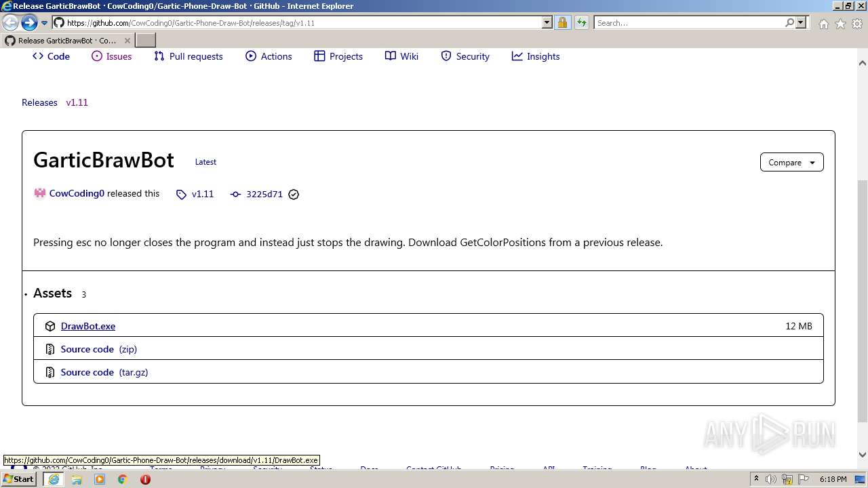Go back with the browser Back arrow
The width and height of the screenshot is (868, 488).
(x=11, y=22)
